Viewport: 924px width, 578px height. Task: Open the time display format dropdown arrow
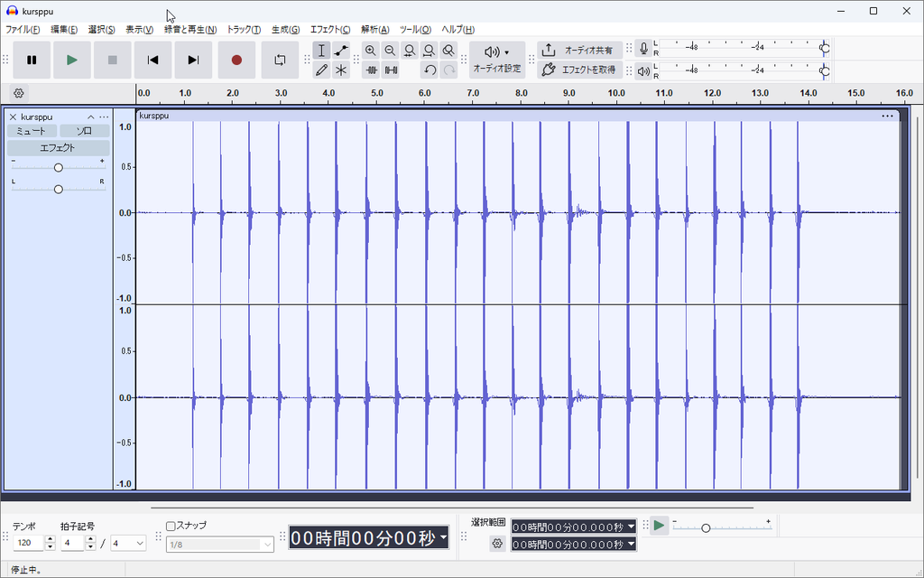(443, 538)
